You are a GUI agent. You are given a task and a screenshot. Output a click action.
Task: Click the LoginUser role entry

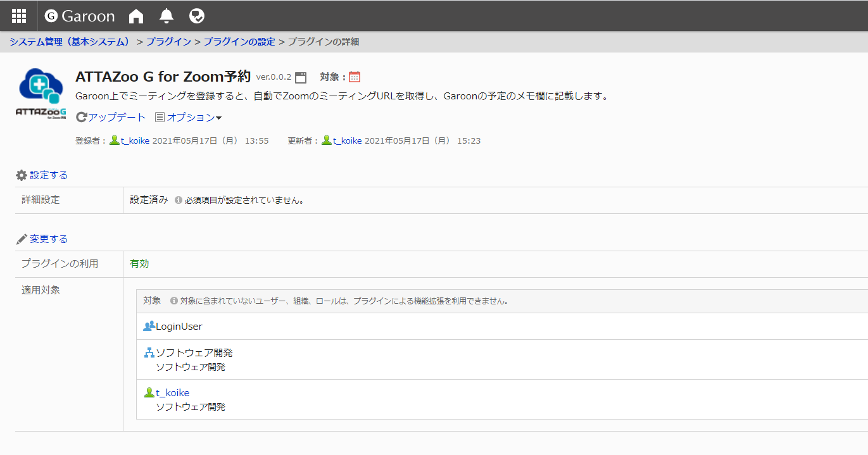point(179,327)
